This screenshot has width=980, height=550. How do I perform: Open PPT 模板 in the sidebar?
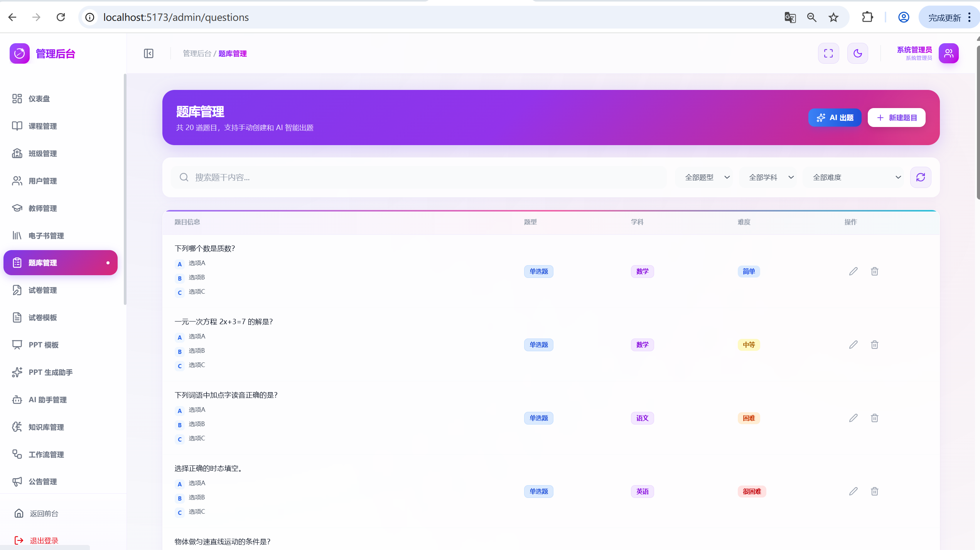click(x=61, y=345)
